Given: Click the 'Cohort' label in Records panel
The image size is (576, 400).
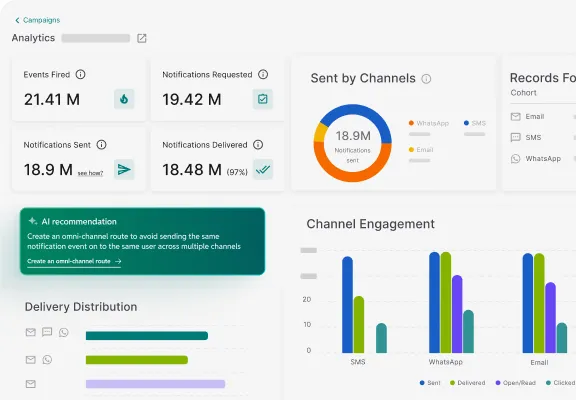Looking at the screenshot, I should (523, 93).
